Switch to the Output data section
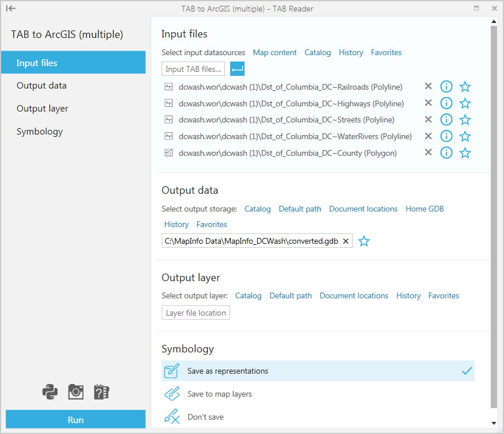This screenshot has width=504, height=434. (x=41, y=86)
